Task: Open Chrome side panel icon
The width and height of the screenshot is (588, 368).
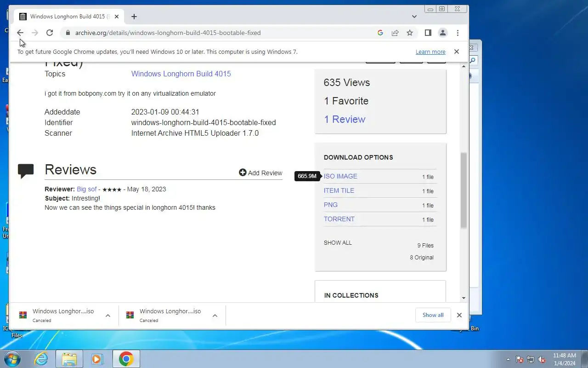Action: tap(428, 33)
